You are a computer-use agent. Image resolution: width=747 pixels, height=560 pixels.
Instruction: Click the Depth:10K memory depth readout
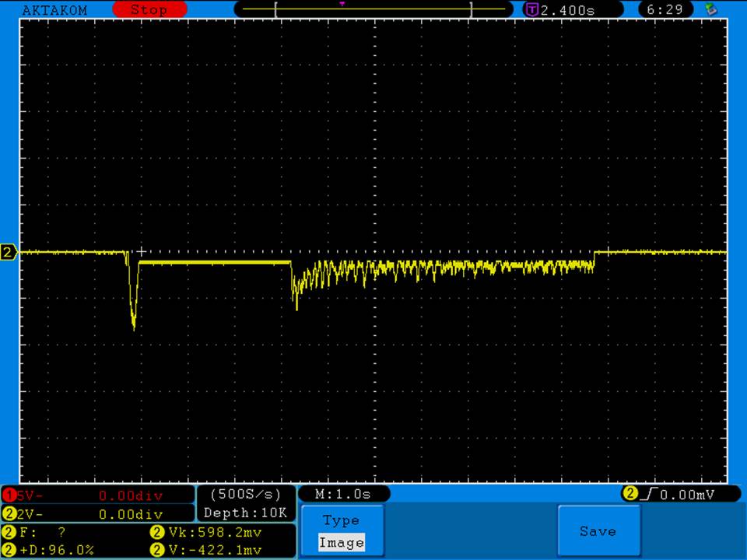(x=245, y=513)
